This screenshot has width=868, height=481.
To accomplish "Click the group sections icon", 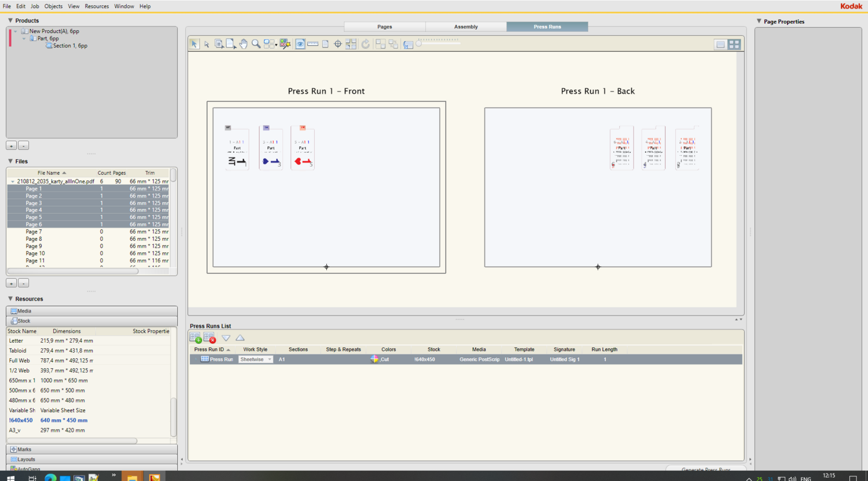I will click(380, 44).
